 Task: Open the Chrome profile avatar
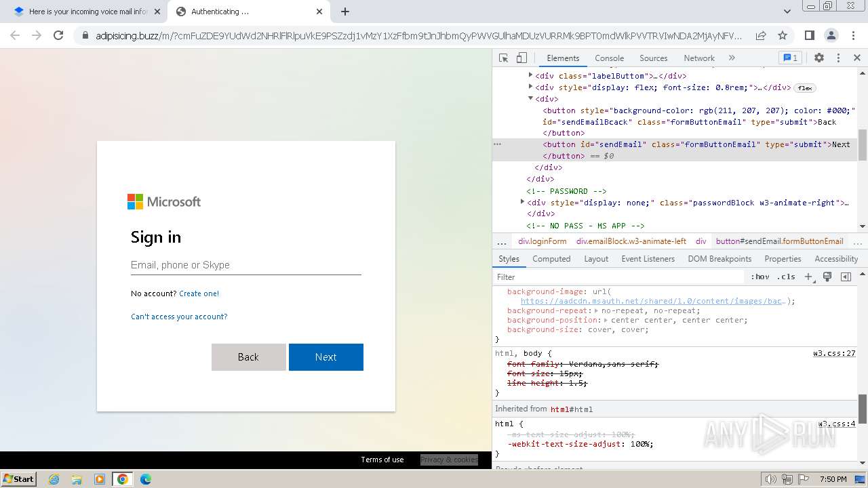click(x=831, y=35)
